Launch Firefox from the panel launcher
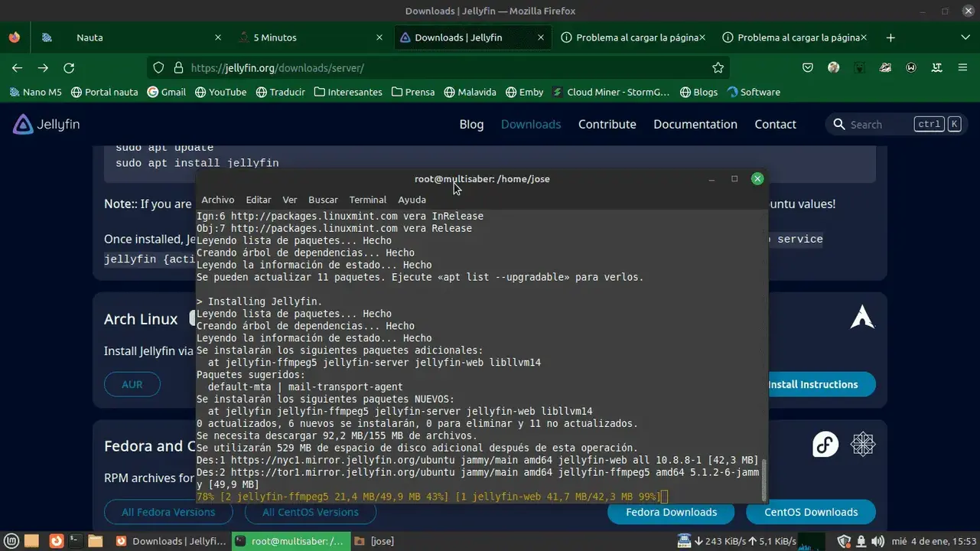Screen dimensions: 980x551 tap(55, 541)
